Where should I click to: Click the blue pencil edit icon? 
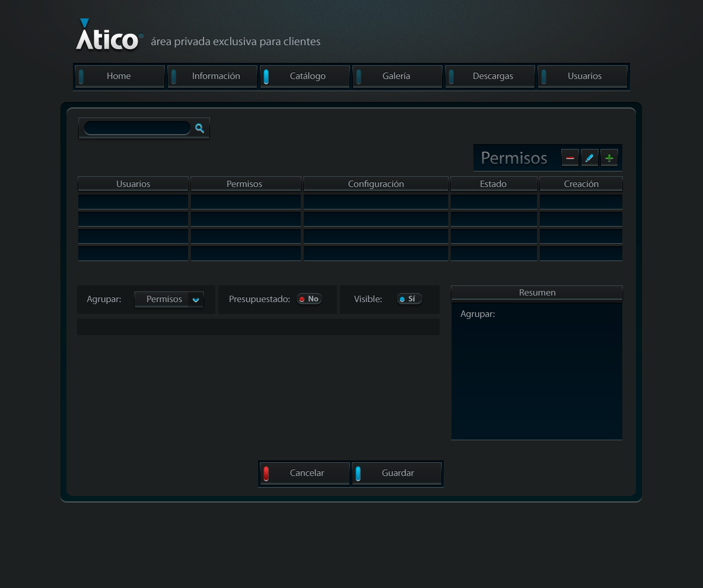point(590,158)
